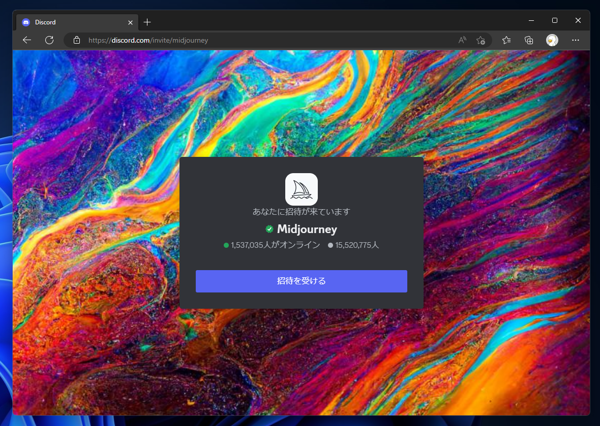The image size is (600, 426).
Task: Click the 招待を受ける accept invite button
Action: 302,281
